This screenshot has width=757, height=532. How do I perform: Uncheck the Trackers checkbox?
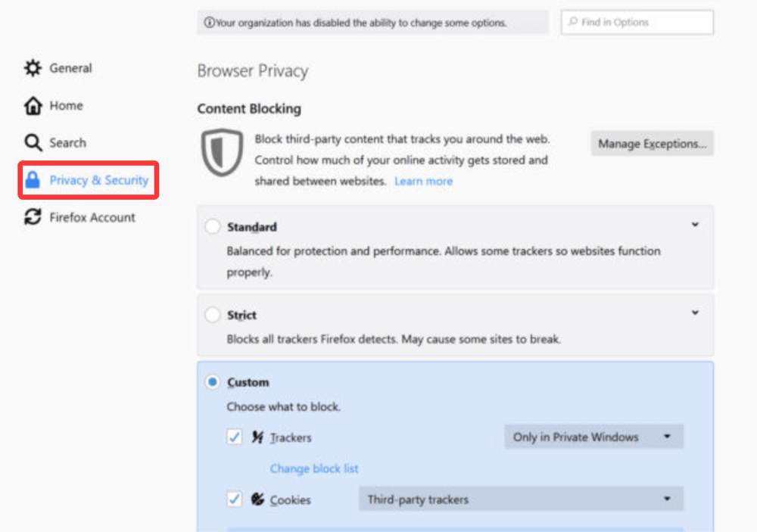click(x=235, y=437)
